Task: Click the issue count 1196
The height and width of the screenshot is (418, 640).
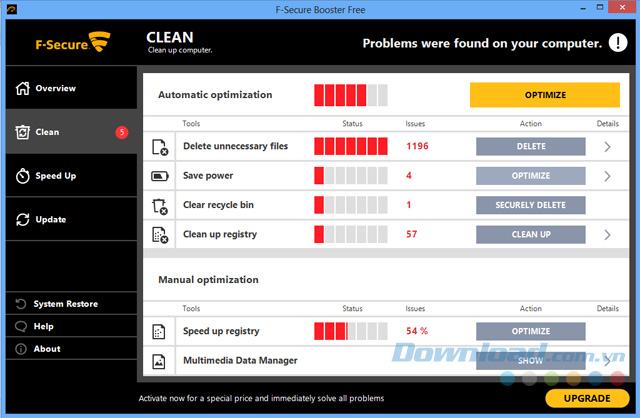Action: 417,146
